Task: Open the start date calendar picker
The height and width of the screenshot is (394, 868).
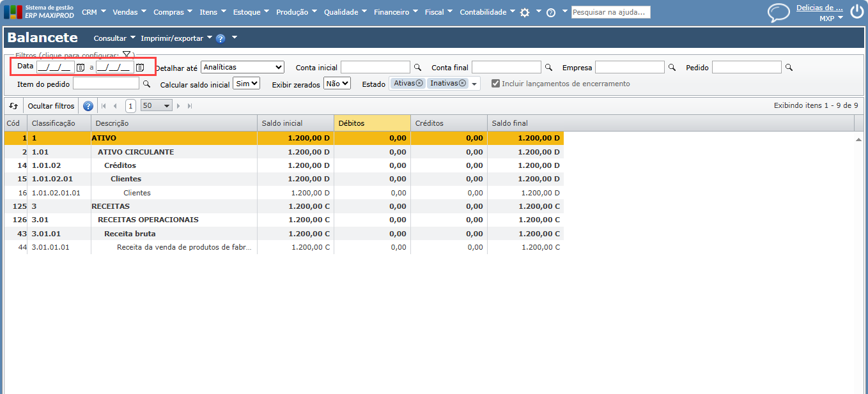Action: coord(81,67)
